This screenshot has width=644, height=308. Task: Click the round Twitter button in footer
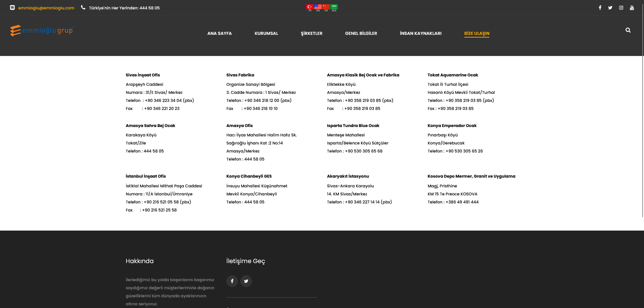click(x=246, y=281)
